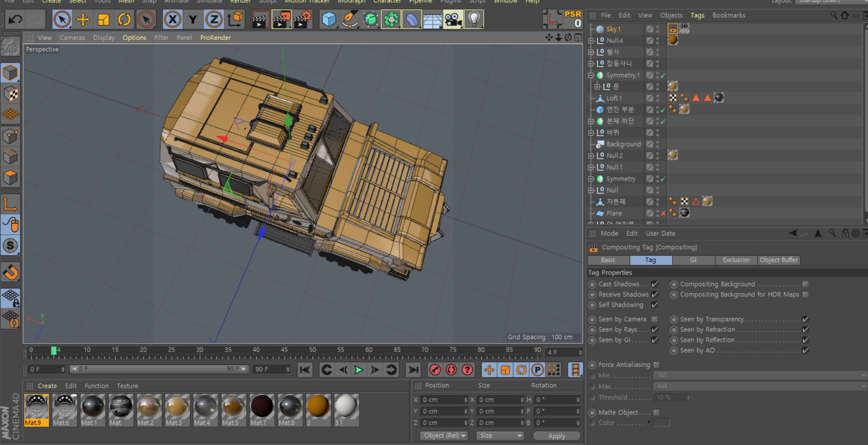Viewport: 868px width, 445px height.
Task: Add a Camera object
Action: [x=453, y=19]
